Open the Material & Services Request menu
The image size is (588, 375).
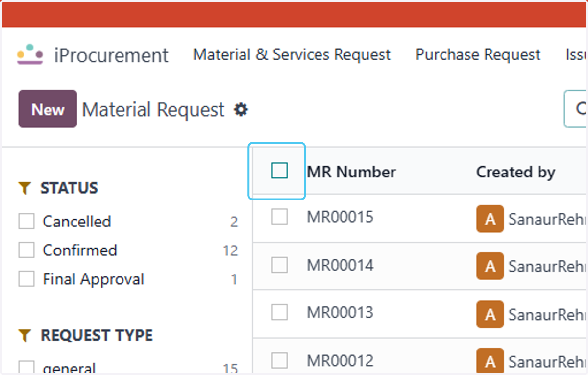point(292,54)
